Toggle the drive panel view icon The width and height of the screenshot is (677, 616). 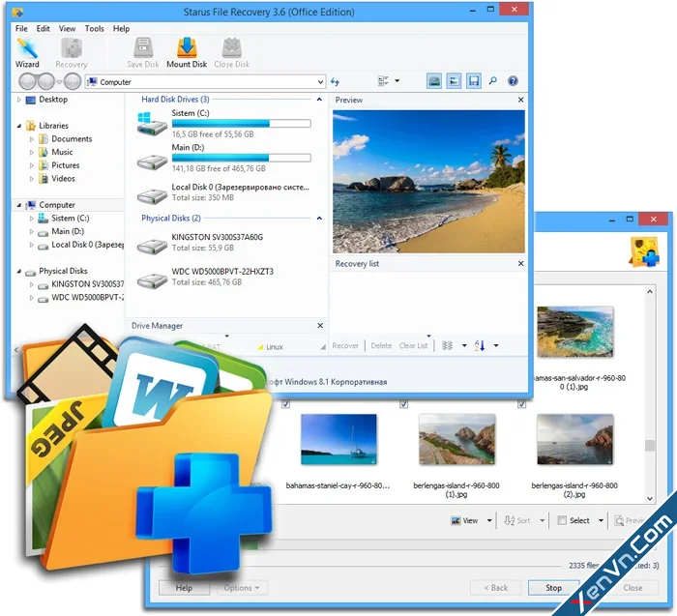tap(434, 81)
